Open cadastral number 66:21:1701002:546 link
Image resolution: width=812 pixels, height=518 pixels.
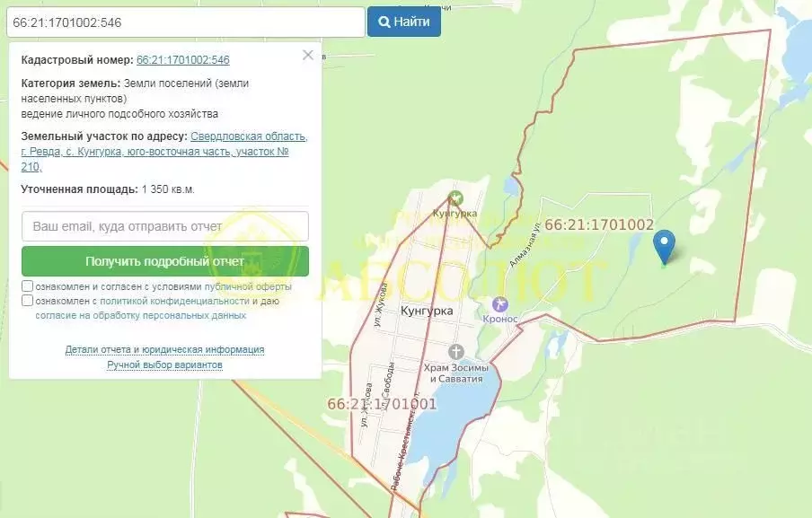182,60
